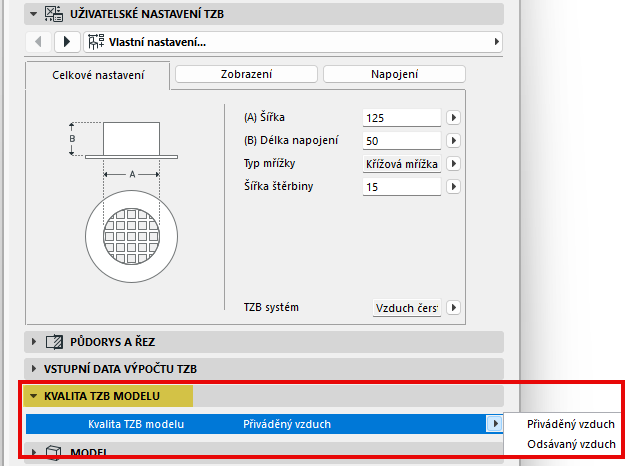Expand the Model section

34,452
